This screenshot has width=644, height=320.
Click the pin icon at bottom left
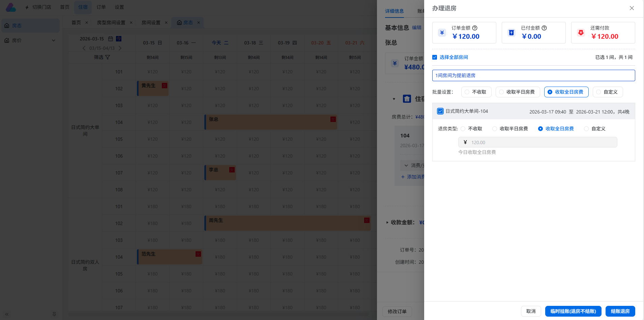54,314
